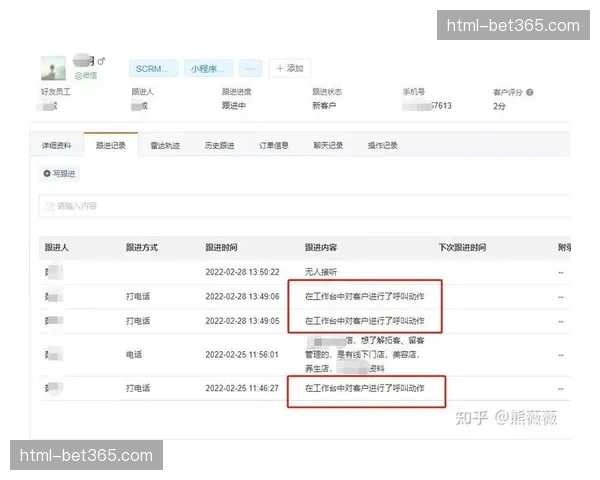
Task: Select the 2022-02-25 11:46:27 timestamp
Action: coord(242,389)
